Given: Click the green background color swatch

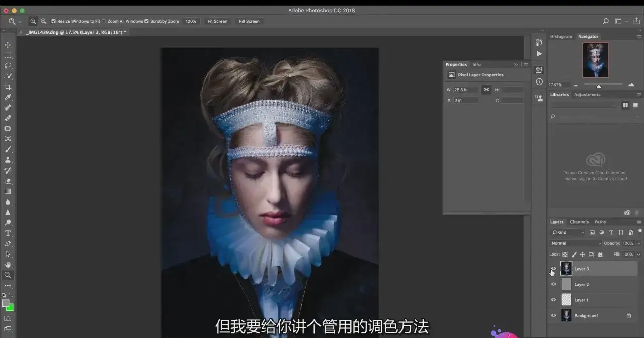Looking at the screenshot, I should [11, 308].
